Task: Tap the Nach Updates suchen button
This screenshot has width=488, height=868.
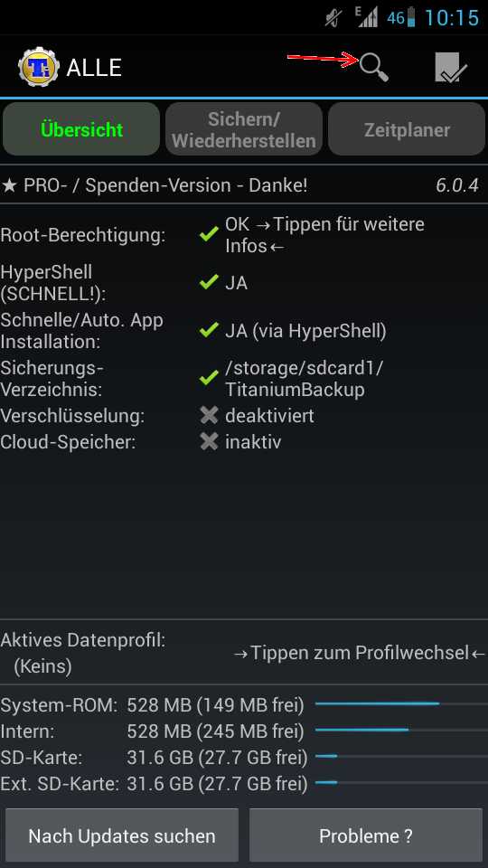Action: click(122, 835)
